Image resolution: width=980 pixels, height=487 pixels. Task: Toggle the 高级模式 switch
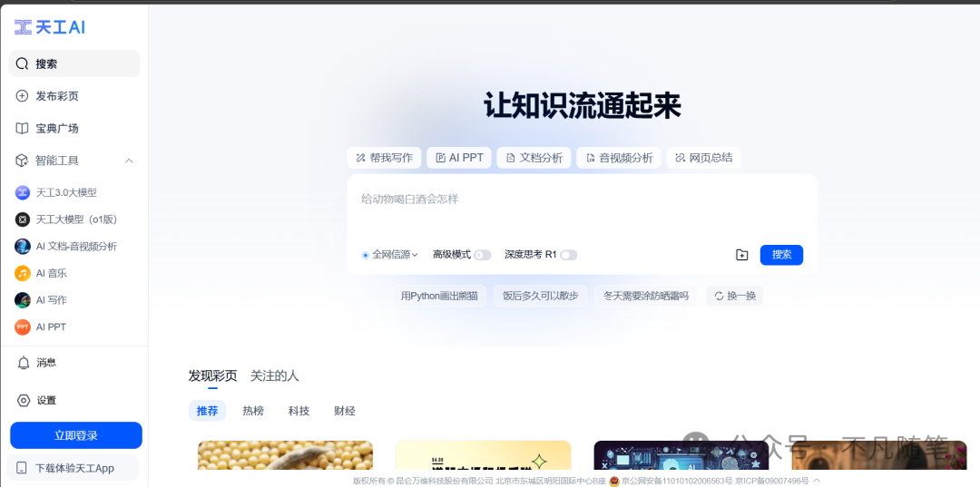[483, 255]
